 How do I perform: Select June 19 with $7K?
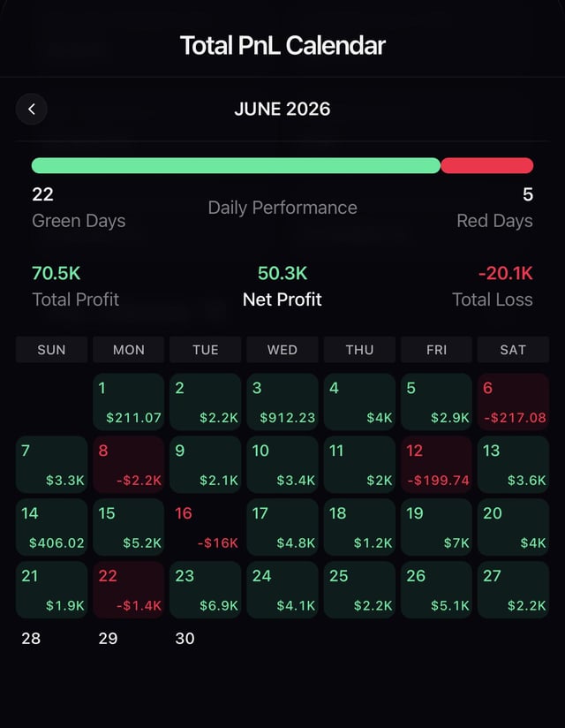(436, 527)
